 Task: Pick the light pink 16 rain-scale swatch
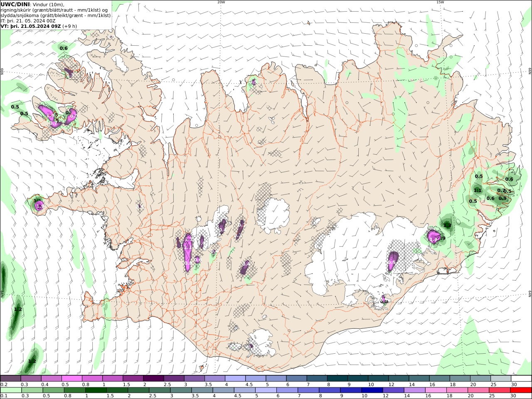tap(436, 390)
